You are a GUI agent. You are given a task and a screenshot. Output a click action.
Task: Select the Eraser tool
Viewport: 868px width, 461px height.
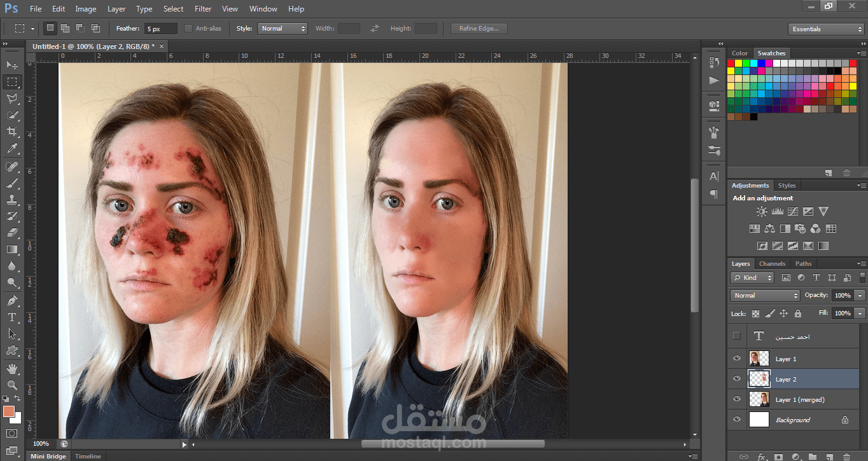coord(12,233)
